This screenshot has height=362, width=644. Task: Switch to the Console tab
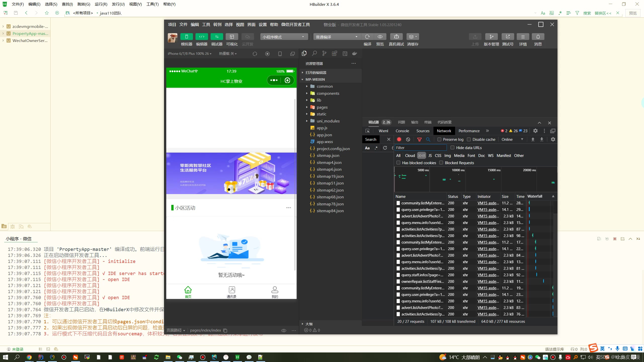[402, 131]
